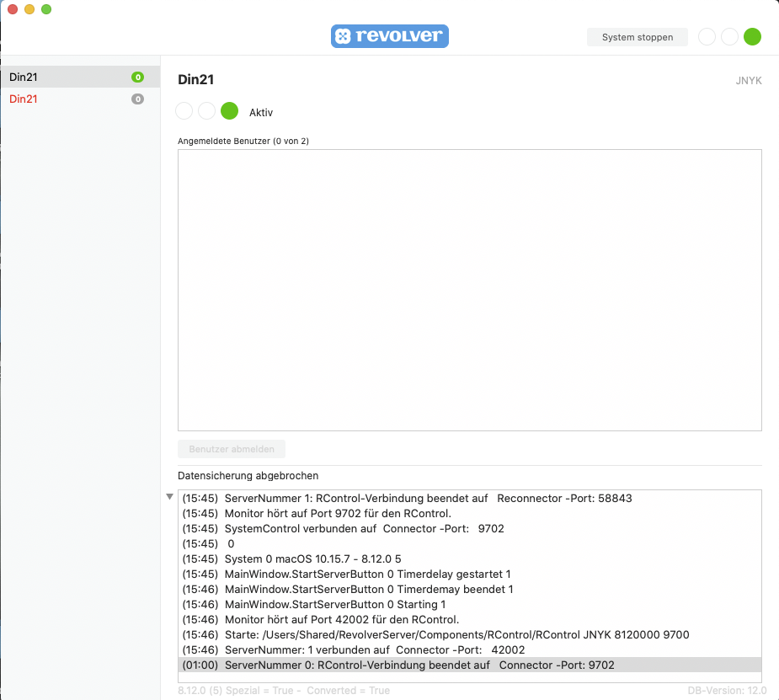Select the log line starting RControl JNYK

436,635
